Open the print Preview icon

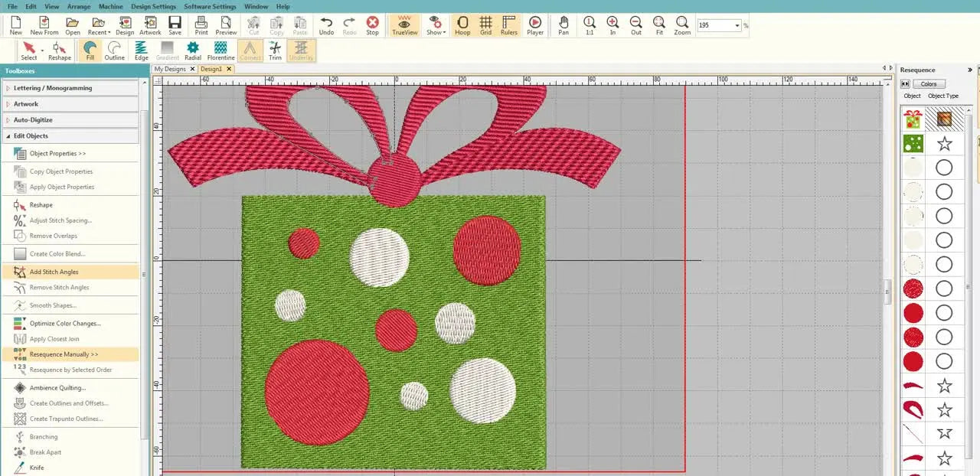[226, 26]
